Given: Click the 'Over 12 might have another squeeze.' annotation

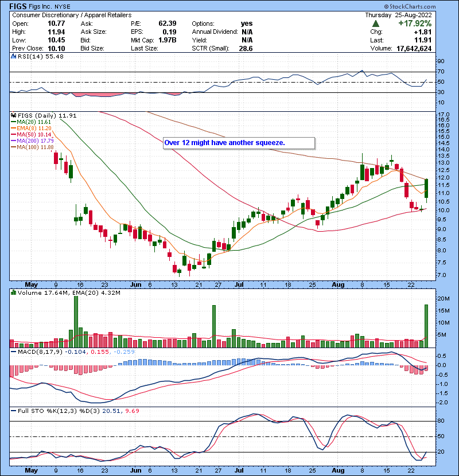Looking at the screenshot, I should pyautogui.click(x=239, y=143).
